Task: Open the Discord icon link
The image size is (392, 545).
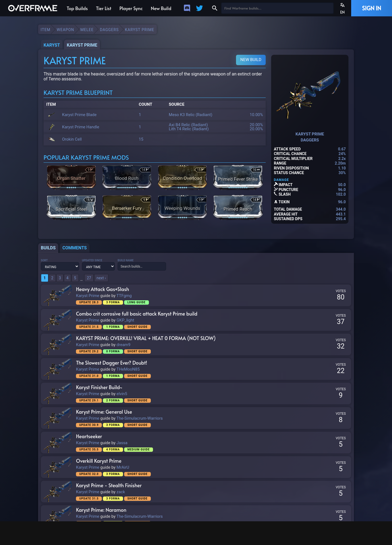Action: pos(187,8)
